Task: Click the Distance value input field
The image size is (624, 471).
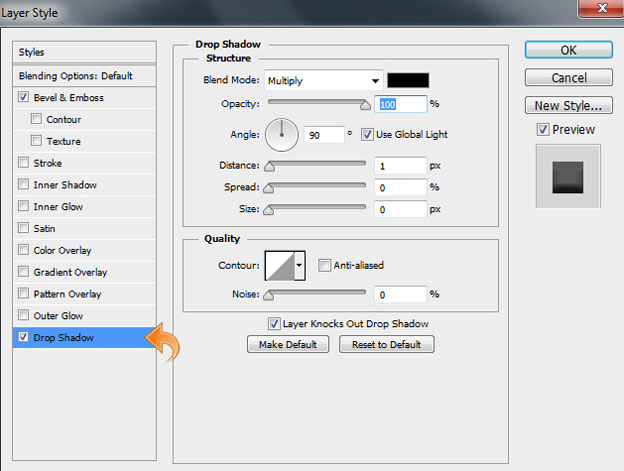Action: 401,165
